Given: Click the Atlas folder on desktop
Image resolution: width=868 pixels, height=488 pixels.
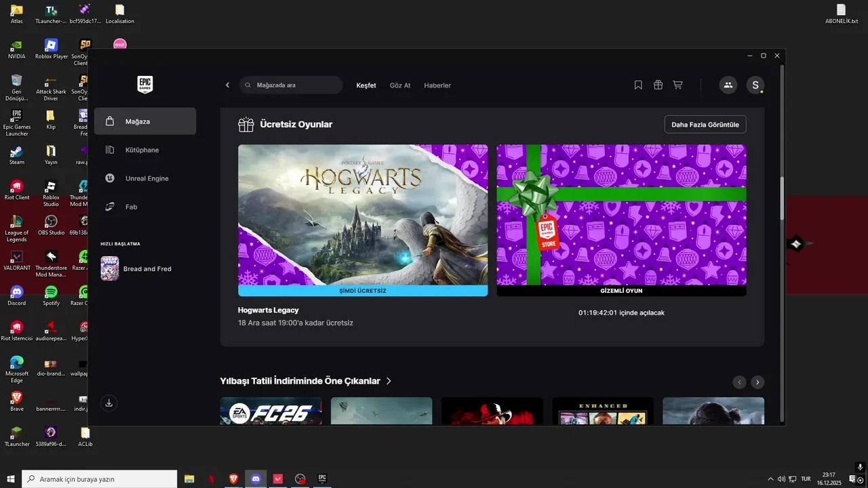Looking at the screenshot, I should coord(17,14).
